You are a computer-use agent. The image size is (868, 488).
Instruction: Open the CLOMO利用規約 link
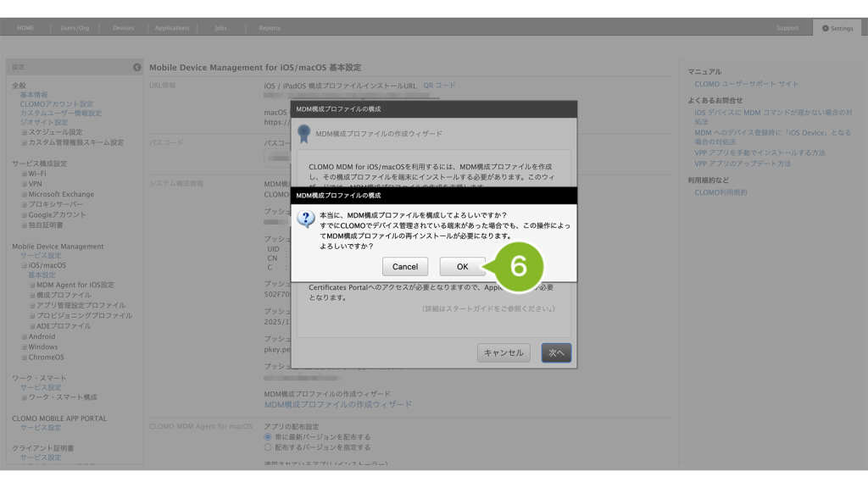click(721, 192)
